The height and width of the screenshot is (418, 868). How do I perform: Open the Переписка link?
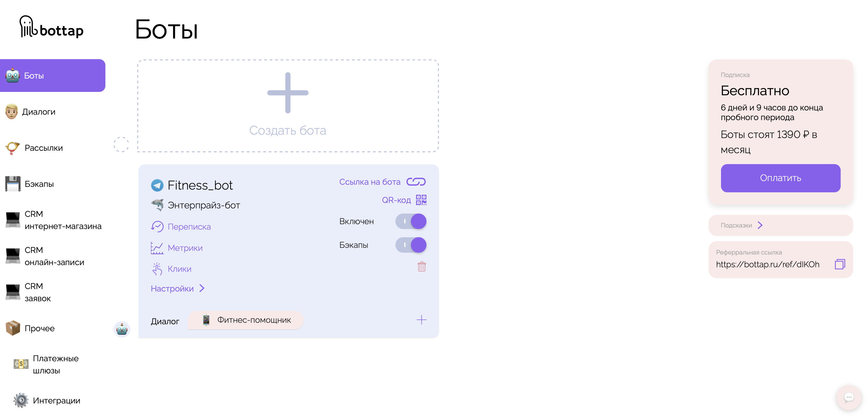[189, 227]
